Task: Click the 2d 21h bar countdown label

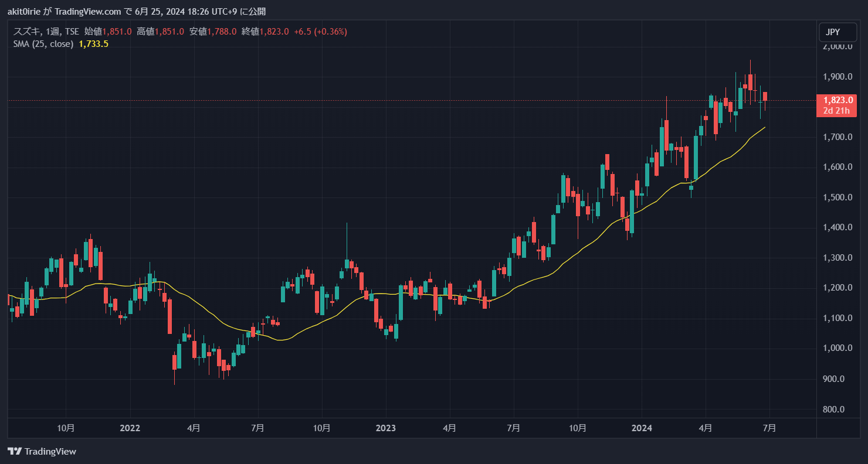Action: click(x=836, y=111)
